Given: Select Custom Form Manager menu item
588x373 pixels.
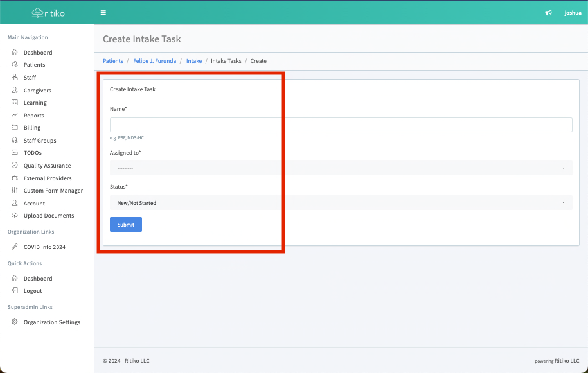Looking at the screenshot, I should coord(53,191).
